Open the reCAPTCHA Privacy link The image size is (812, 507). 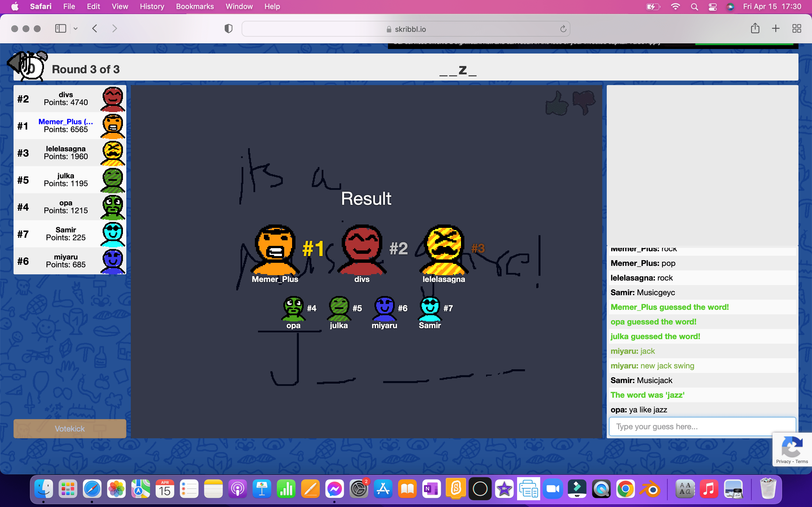click(x=783, y=461)
